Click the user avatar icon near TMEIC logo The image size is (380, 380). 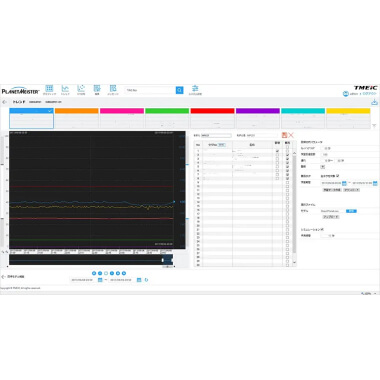(346, 94)
